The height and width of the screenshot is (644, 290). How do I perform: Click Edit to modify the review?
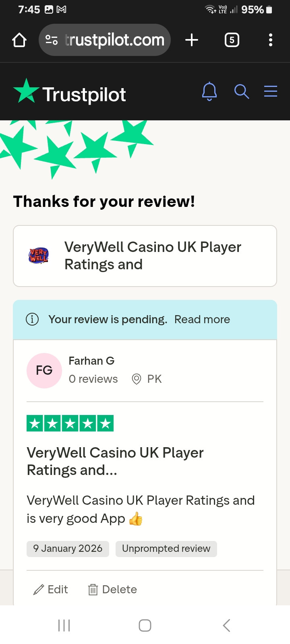coord(51,590)
